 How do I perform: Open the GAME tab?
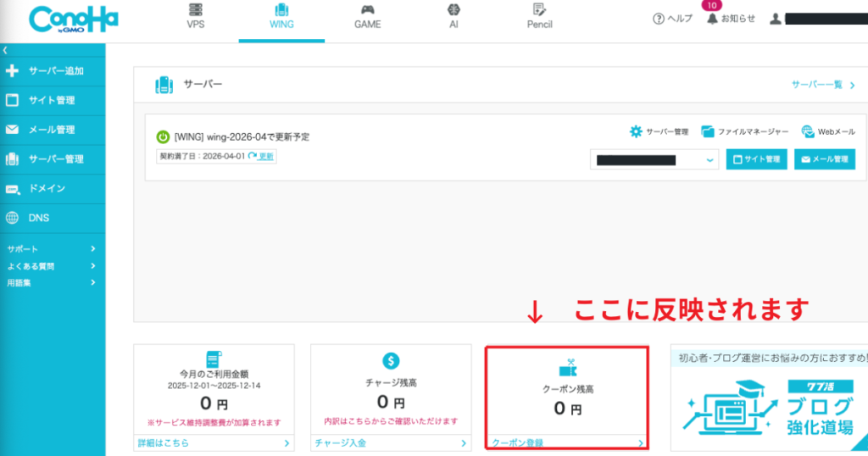[x=368, y=17]
